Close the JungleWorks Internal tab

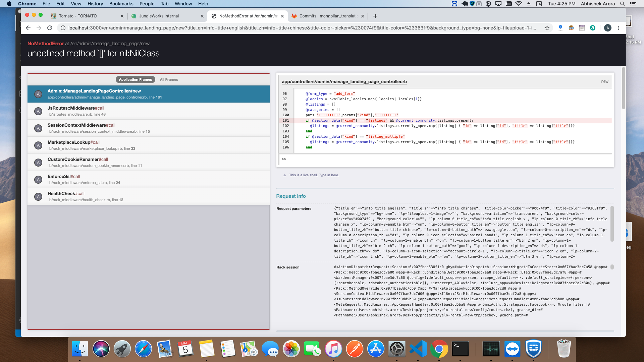(x=202, y=16)
